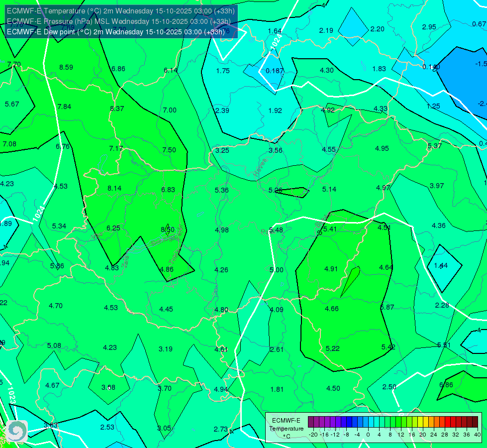Viewport: 487px width, 448px height.
Task: Pick the dark red 40 swatch in the legend
Action: [475, 422]
